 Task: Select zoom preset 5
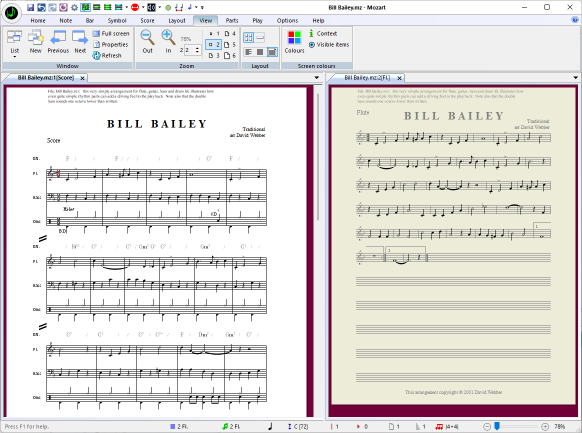[230, 45]
